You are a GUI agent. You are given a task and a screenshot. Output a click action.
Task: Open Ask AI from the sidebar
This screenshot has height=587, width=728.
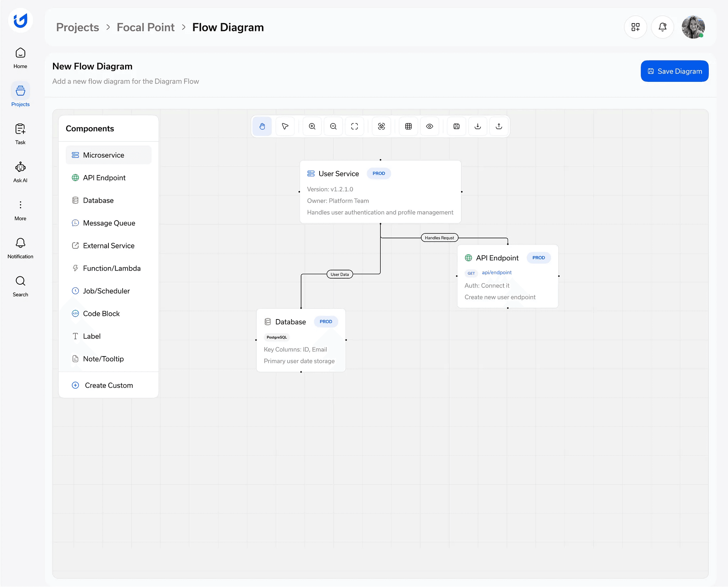click(x=20, y=172)
